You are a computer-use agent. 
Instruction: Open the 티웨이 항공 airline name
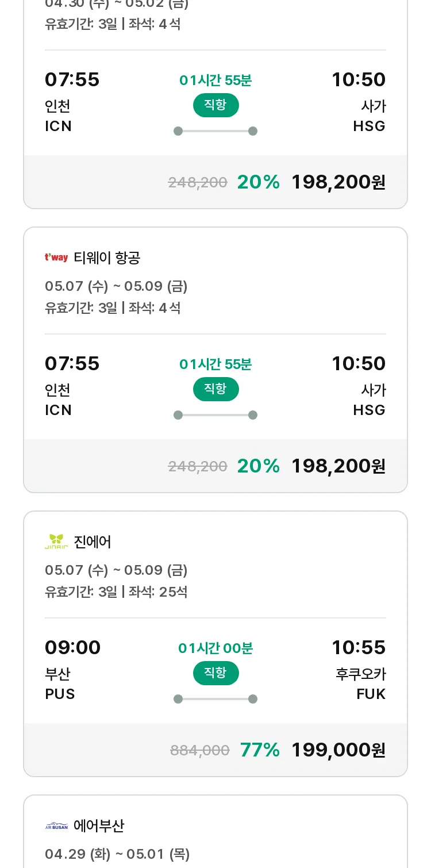(x=107, y=258)
